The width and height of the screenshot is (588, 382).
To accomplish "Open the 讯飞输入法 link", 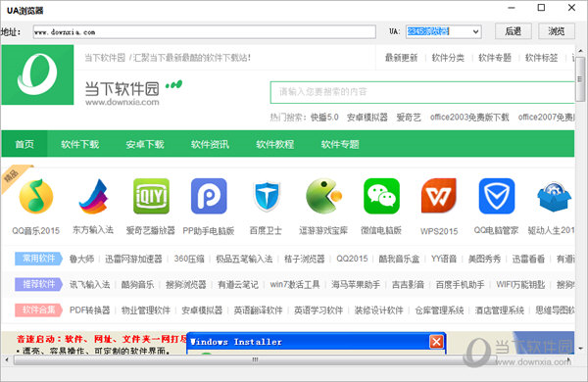I will (89, 284).
